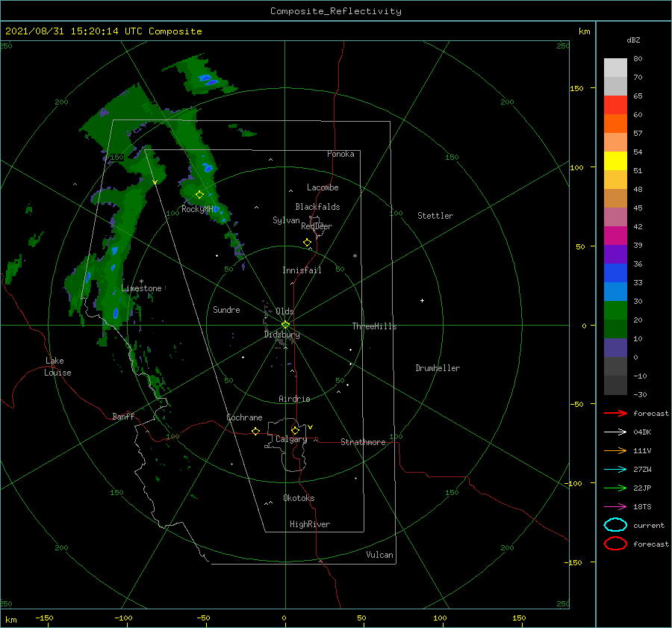Screen dimensions: 672x628
Task: Click the Banff label
Action: tap(123, 416)
